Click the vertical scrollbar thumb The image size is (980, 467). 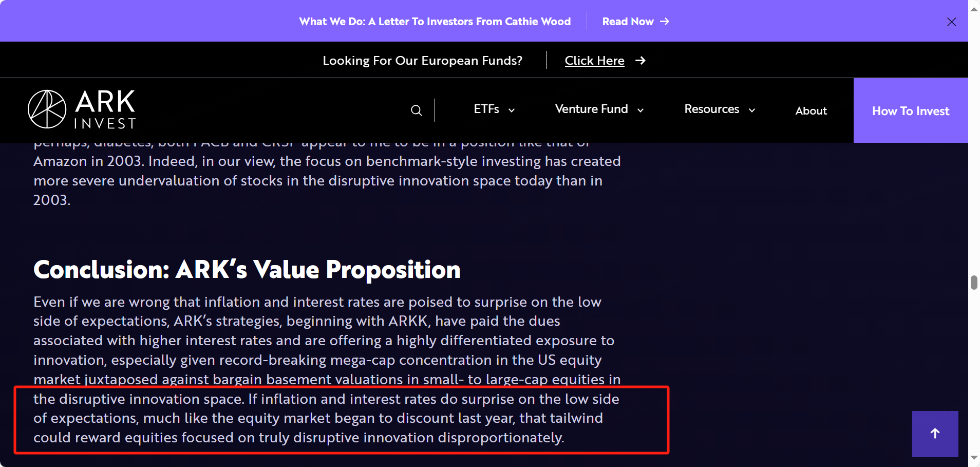tap(974, 283)
